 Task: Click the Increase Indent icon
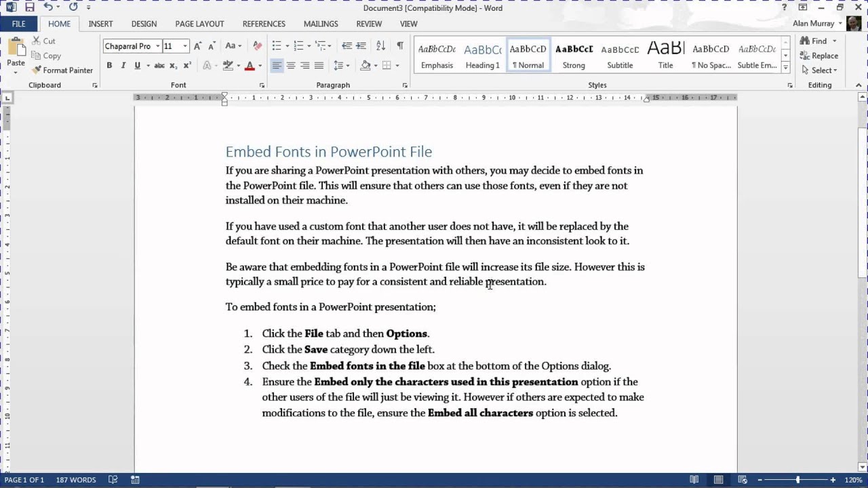click(x=361, y=46)
